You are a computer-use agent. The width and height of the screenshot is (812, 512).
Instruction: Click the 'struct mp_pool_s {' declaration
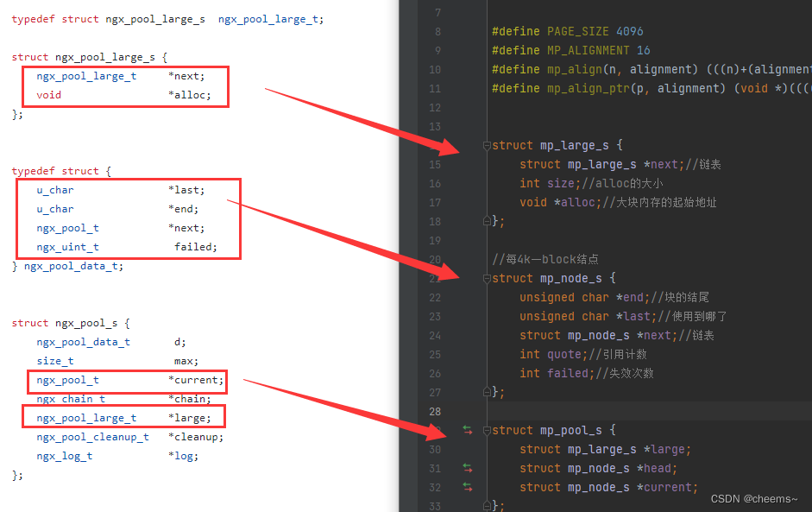click(554, 431)
